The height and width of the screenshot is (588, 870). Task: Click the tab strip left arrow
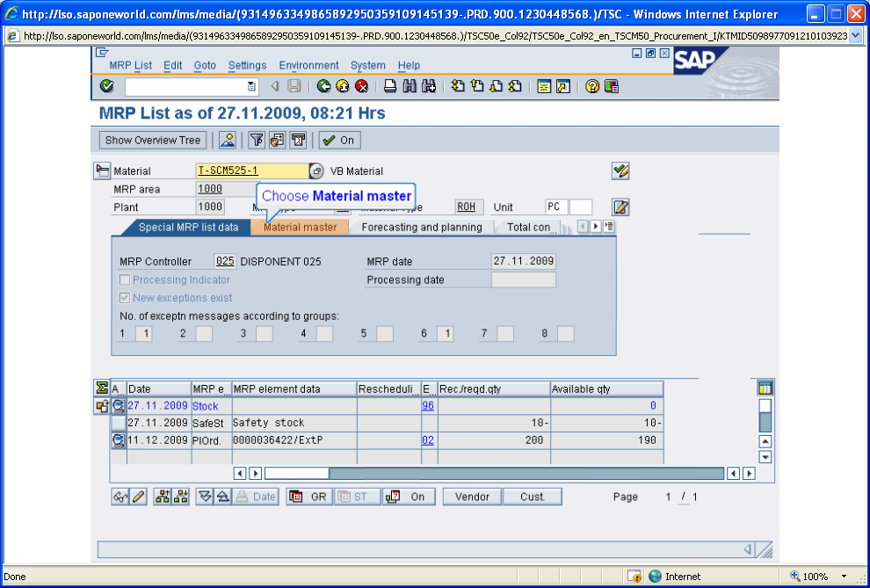(584, 227)
